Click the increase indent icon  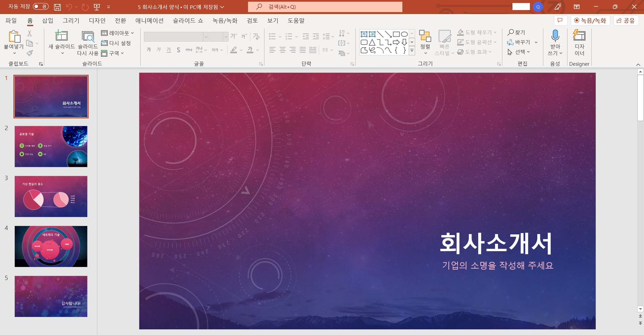pyautogui.click(x=316, y=36)
